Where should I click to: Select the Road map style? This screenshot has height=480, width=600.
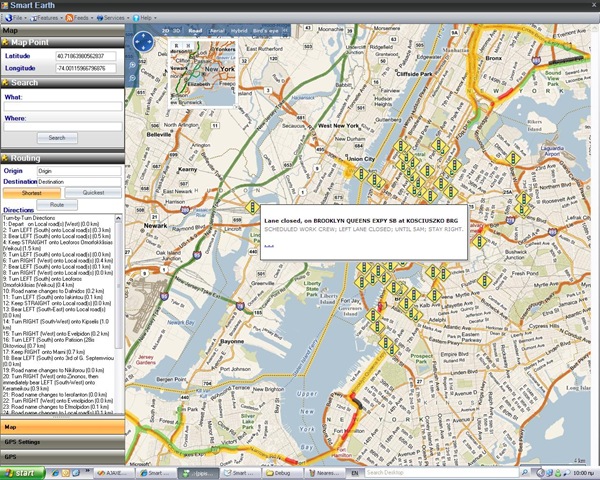195,31
